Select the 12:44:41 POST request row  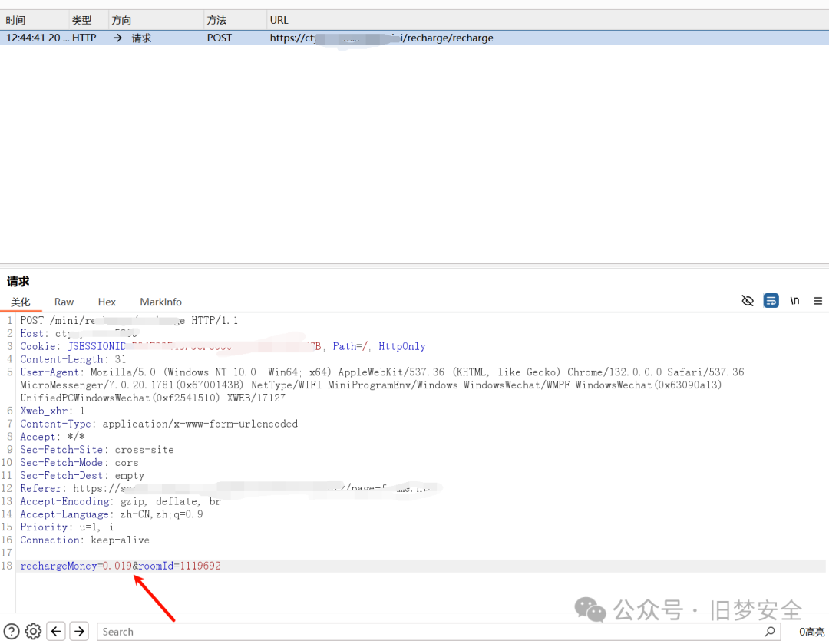(x=414, y=38)
